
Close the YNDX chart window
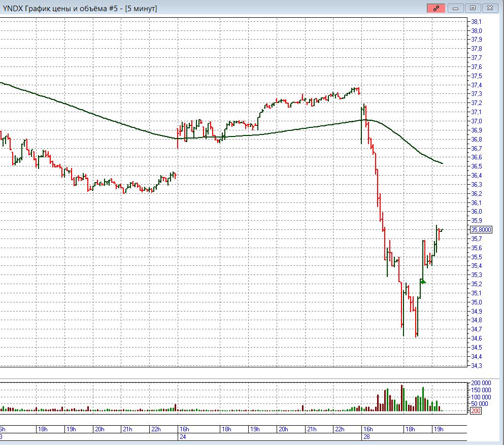[x=490, y=8]
